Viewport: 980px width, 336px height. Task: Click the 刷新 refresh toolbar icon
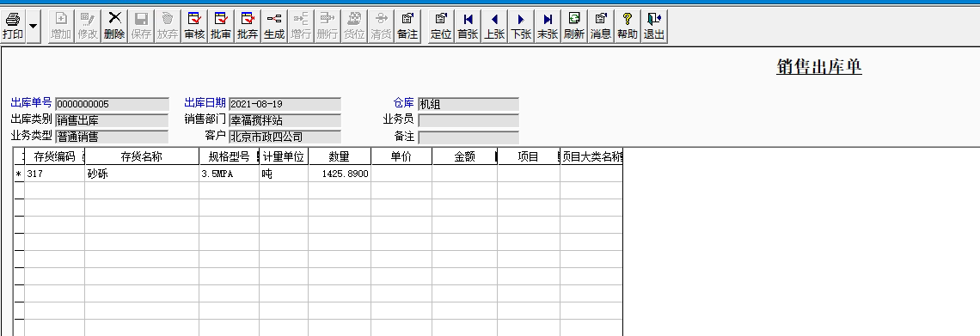pyautogui.click(x=573, y=27)
